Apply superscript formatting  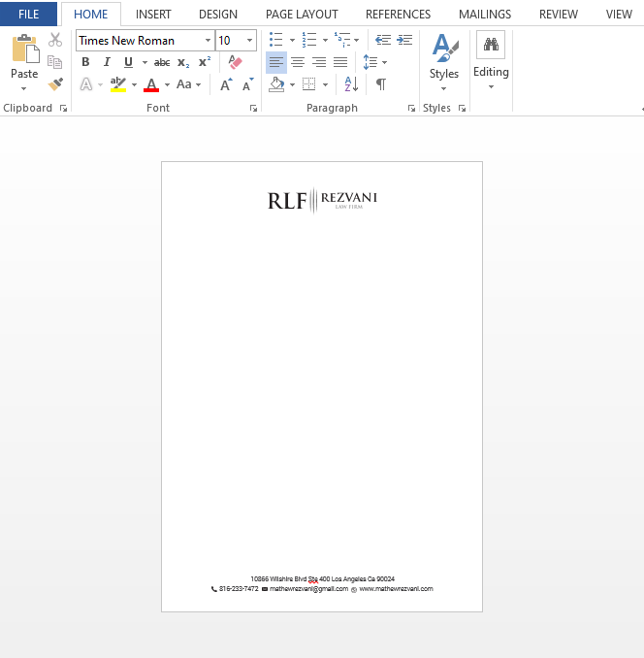205,62
